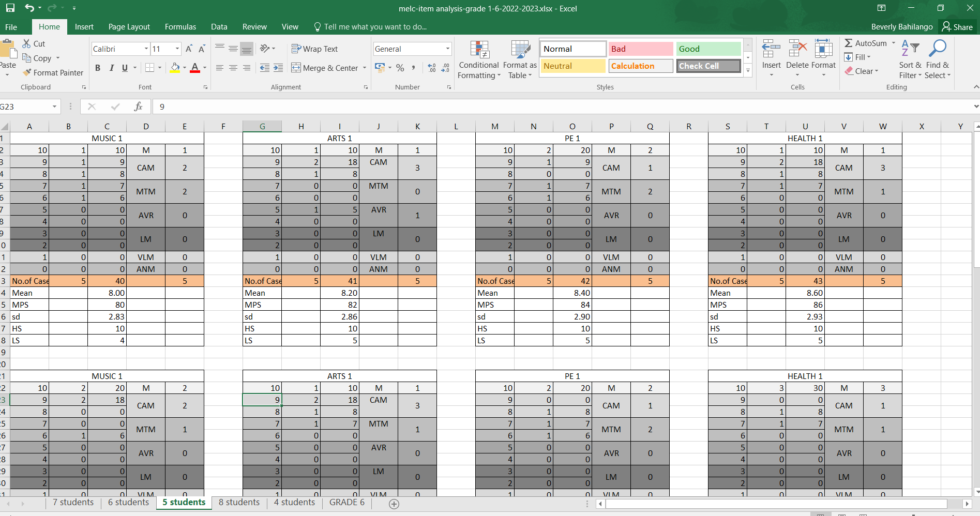
Task: Open the Calibri font name dropdown
Action: tap(146, 49)
